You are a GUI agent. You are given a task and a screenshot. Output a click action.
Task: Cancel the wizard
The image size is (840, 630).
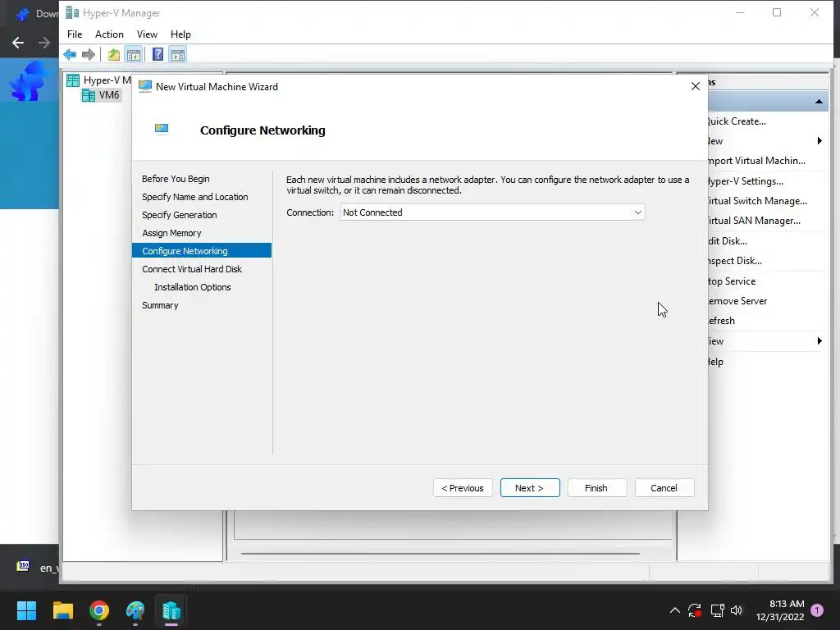(664, 488)
